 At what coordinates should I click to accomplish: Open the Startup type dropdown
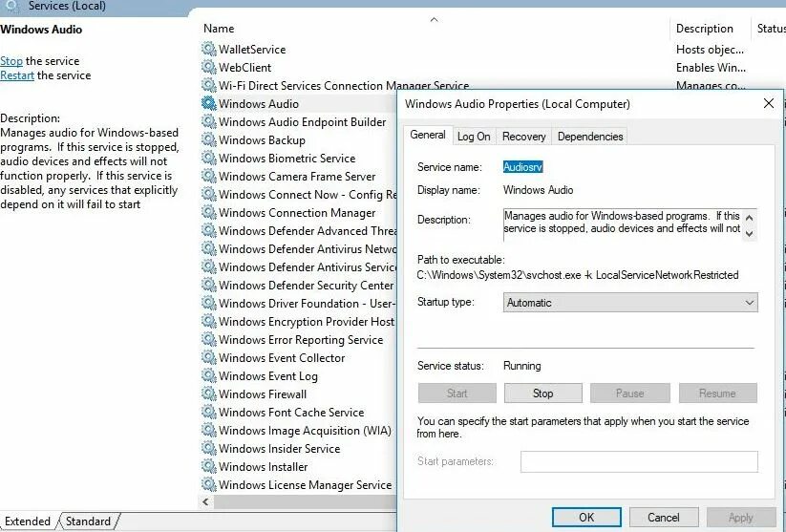[630, 303]
